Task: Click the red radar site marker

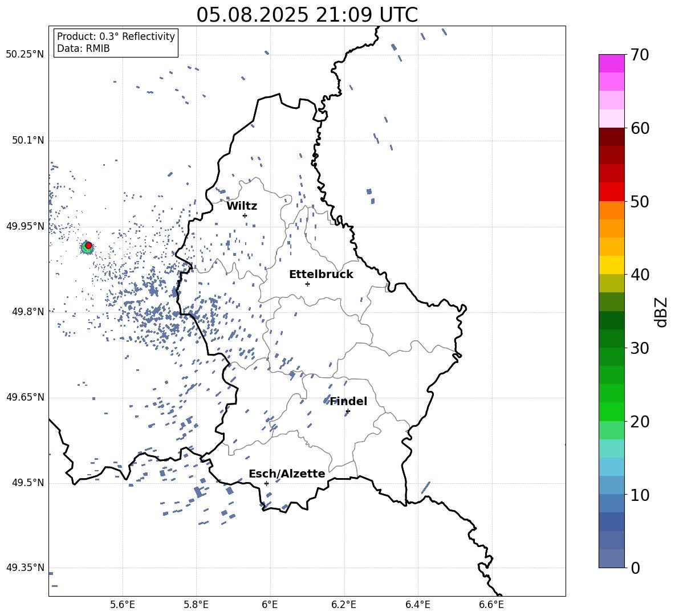Action: [x=88, y=245]
